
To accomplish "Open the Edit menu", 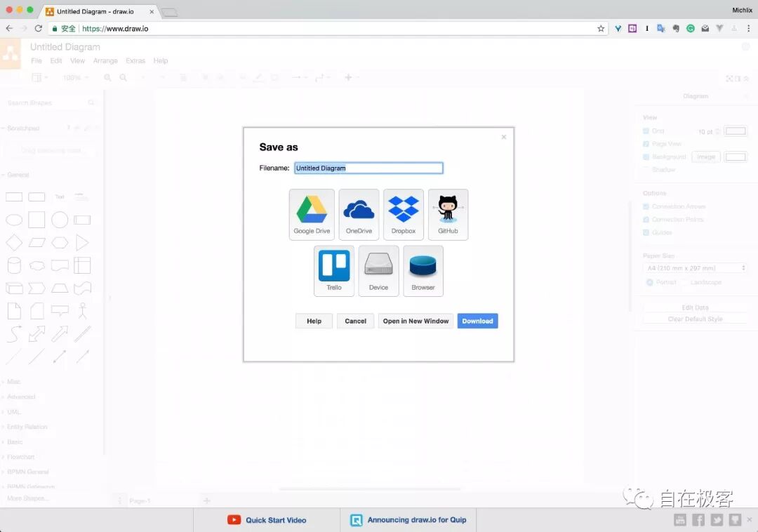I will tap(56, 61).
